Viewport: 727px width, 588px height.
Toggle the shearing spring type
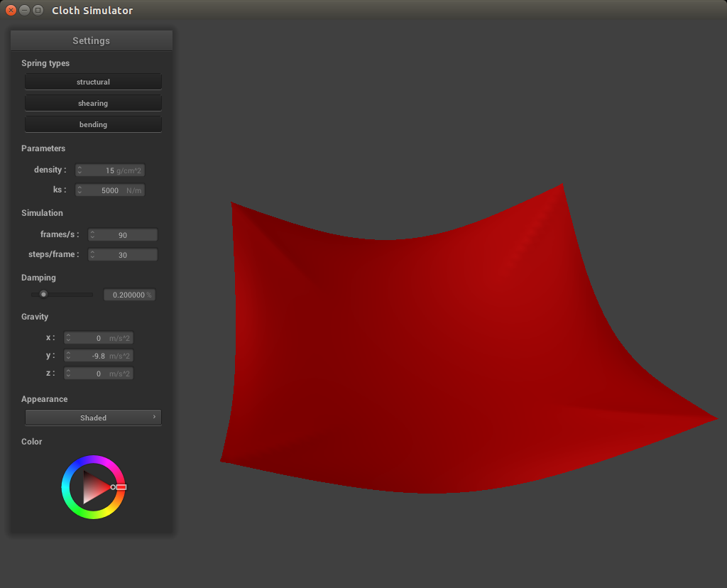click(93, 103)
